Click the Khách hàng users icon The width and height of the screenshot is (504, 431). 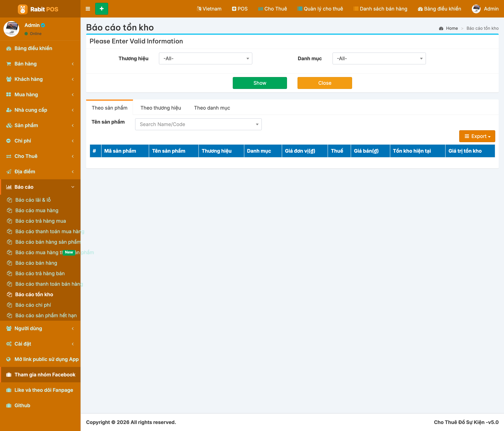click(x=9, y=79)
